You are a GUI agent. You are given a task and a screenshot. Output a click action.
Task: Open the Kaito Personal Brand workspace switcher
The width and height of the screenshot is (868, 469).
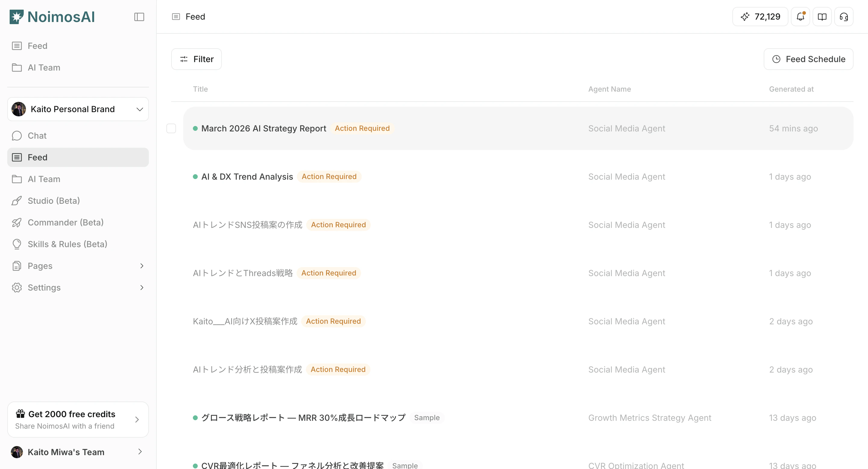78,109
